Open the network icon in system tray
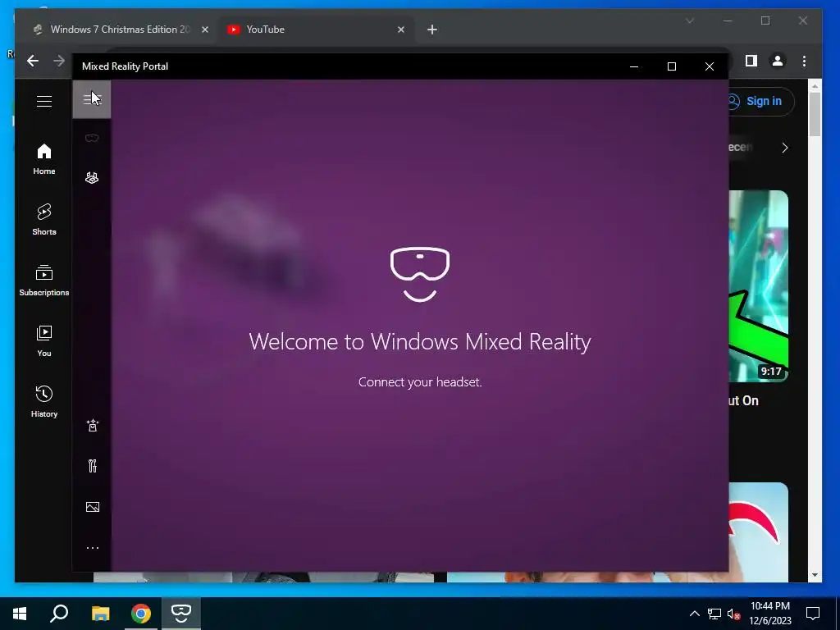The height and width of the screenshot is (630, 840). [714, 614]
